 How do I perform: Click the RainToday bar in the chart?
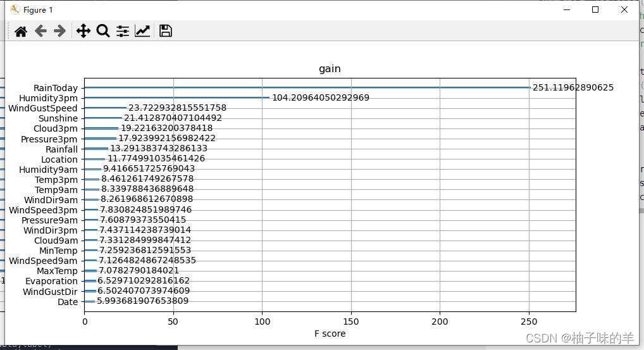[307, 88]
